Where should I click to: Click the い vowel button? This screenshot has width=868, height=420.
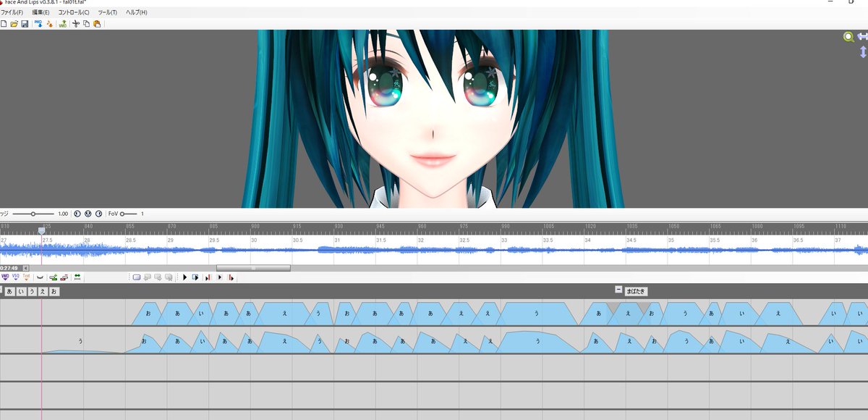tap(21, 291)
